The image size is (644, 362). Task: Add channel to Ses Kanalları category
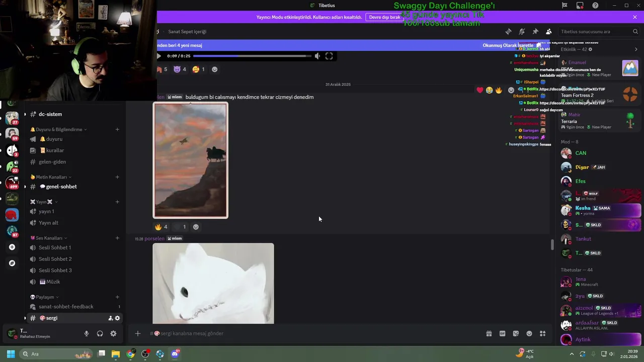(x=117, y=238)
